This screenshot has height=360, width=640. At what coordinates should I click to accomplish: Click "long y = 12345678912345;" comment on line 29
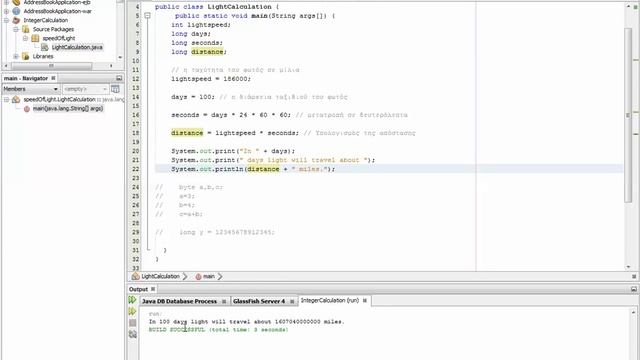click(227, 232)
